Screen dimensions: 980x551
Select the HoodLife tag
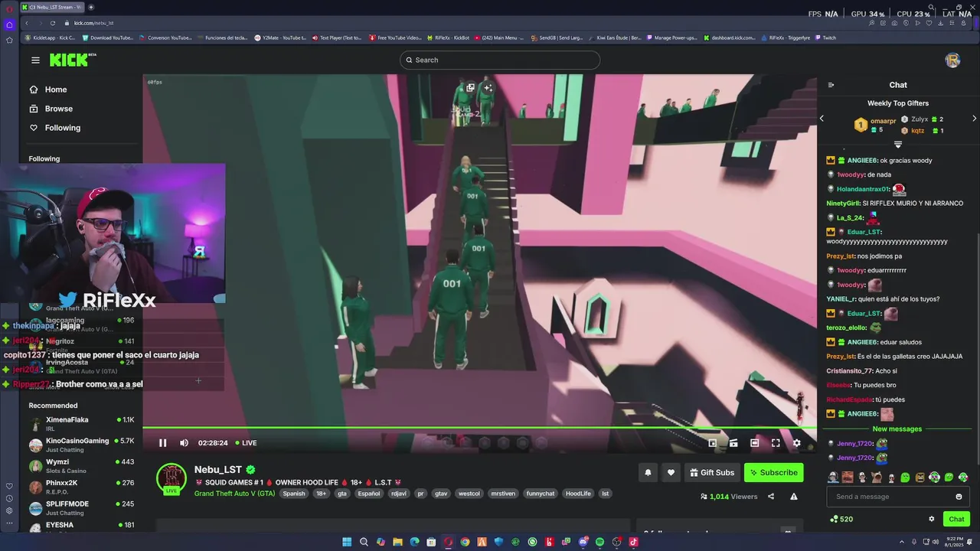click(578, 494)
